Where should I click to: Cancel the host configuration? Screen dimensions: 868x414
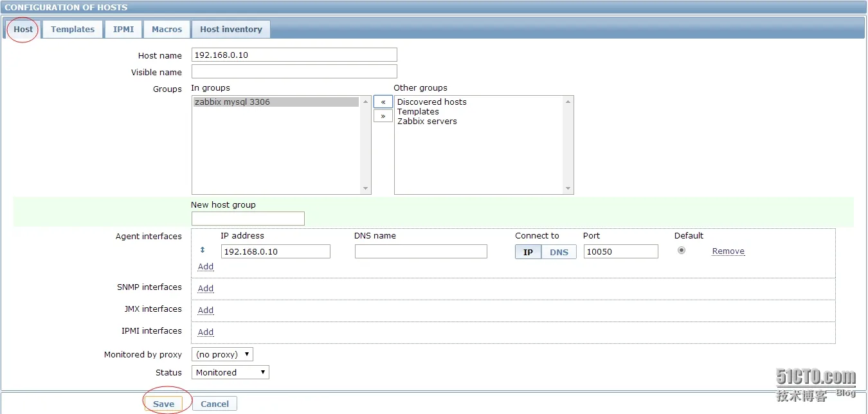(215, 404)
